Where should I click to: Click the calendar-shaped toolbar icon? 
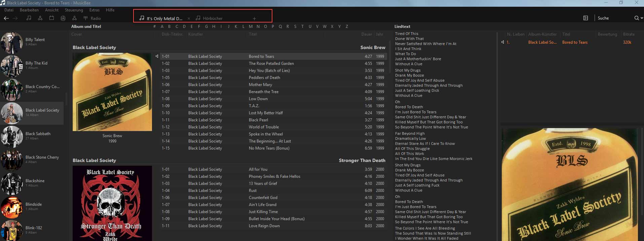point(51,18)
